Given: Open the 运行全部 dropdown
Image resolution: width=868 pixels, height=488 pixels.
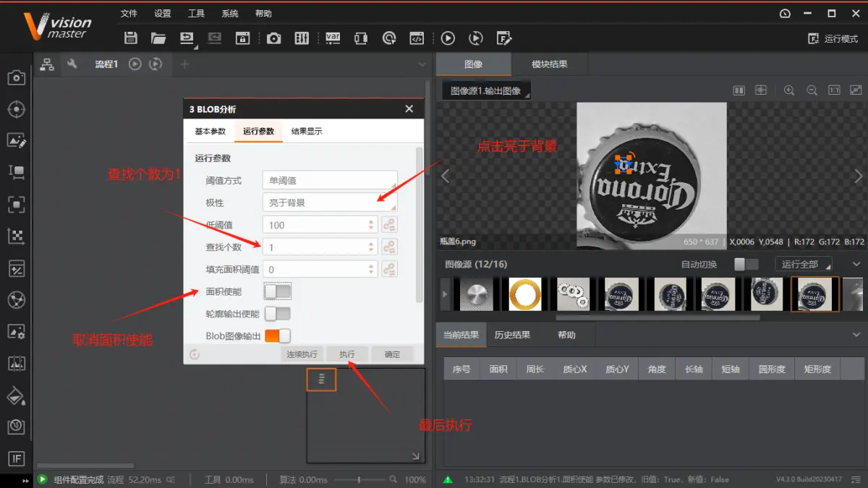Looking at the screenshot, I should (804, 265).
